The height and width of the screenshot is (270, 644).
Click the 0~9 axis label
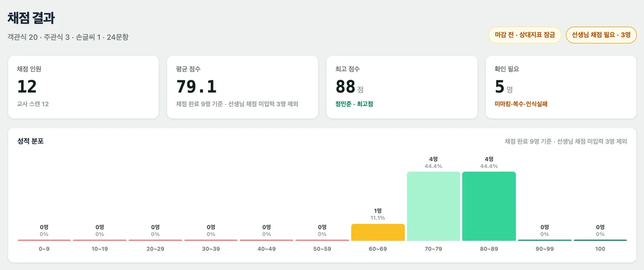44,249
